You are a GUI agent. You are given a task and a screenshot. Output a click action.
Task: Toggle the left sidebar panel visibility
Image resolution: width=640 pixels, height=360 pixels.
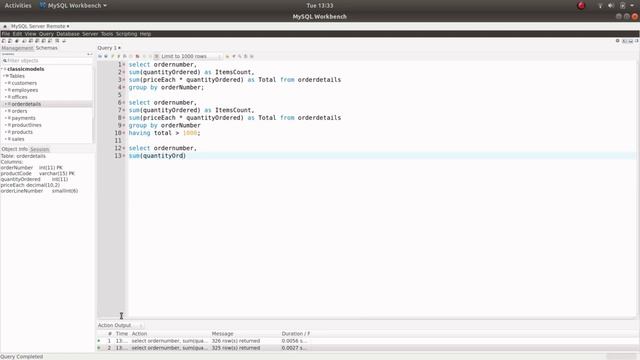(624, 41)
